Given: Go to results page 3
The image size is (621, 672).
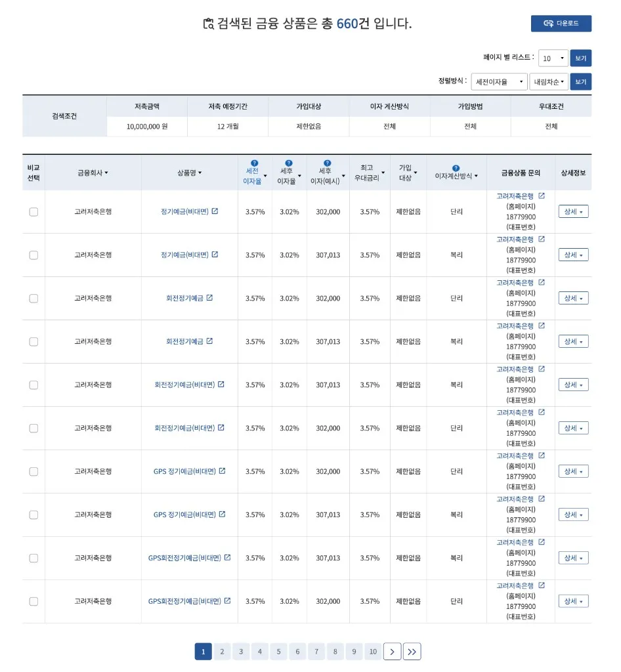Looking at the screenshot, I should 241,652.
